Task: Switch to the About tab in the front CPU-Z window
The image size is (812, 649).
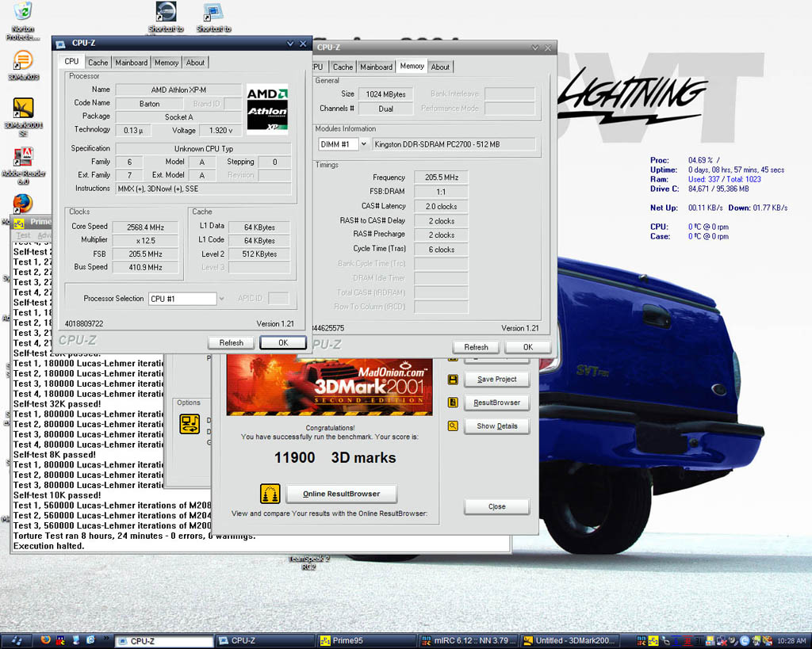Action: (x=195, y=63)
